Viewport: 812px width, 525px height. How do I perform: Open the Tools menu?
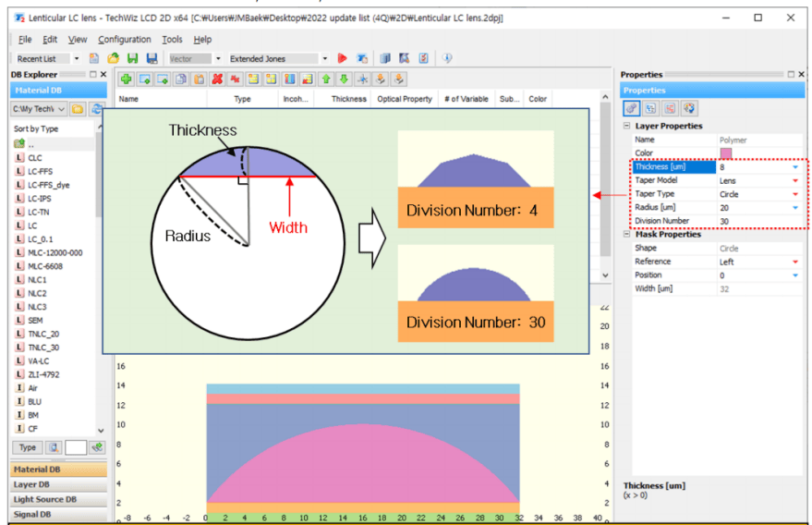point(172,40)
